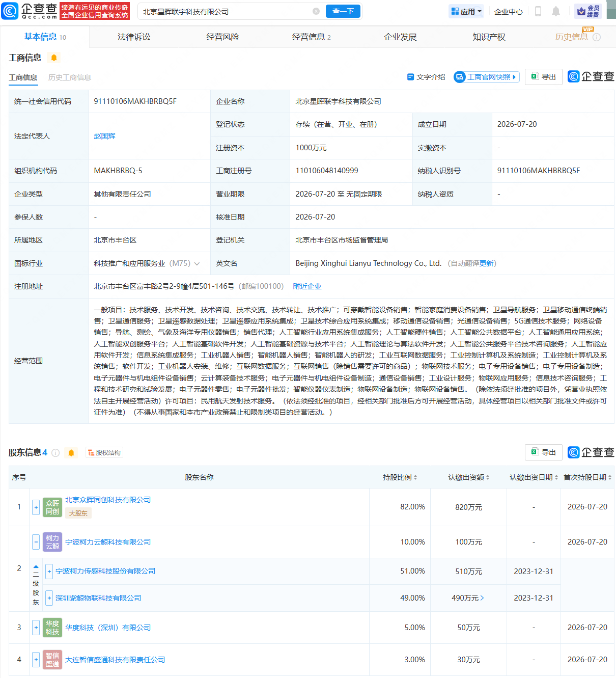
Task: Open notifications bell in header
Action: tap(556, 11)
